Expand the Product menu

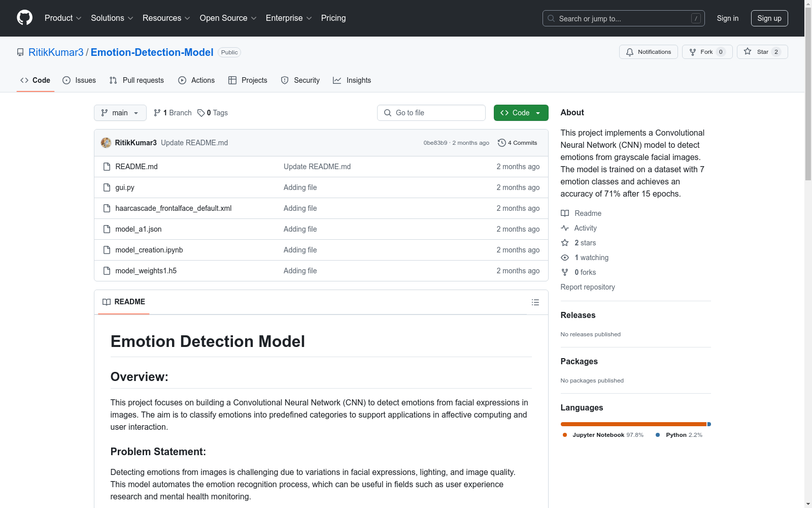(x=63, y=18)
